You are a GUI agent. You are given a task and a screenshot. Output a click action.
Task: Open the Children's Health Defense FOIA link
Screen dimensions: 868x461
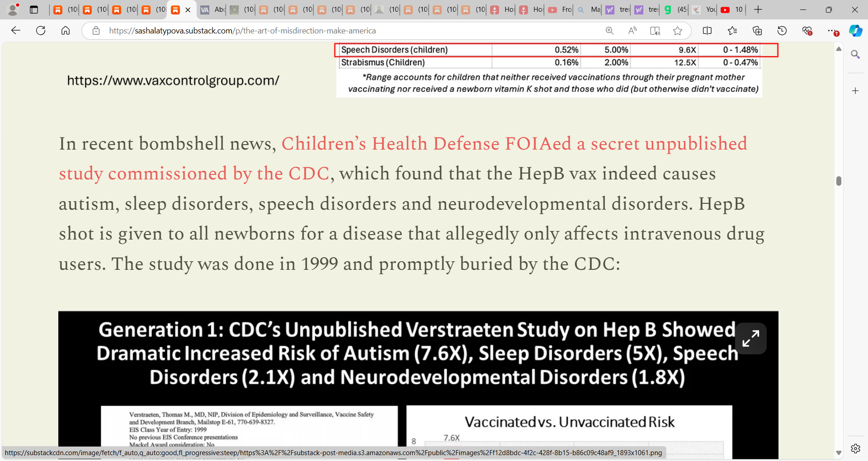(514, 144)
